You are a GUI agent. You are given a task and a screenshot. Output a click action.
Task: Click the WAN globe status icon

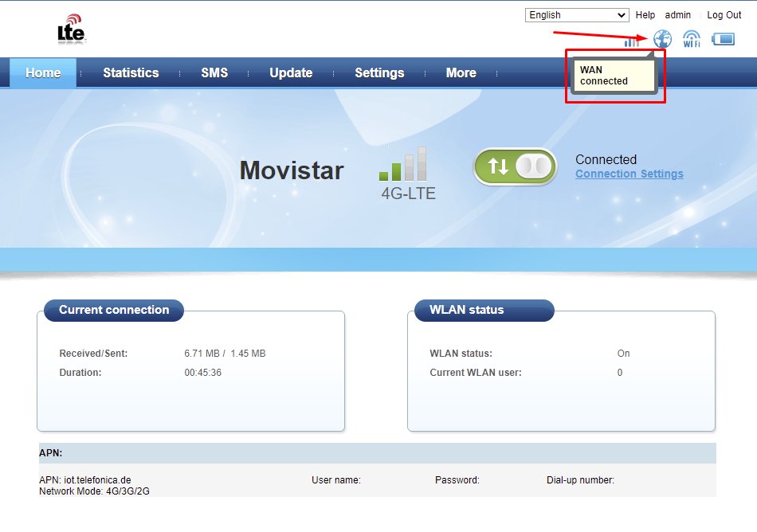click(x=662, y=38)
